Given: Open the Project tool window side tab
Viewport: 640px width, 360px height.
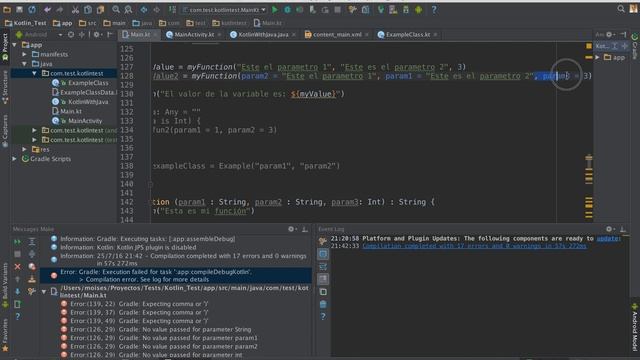Looking at the screenshot, I should 5,47.
